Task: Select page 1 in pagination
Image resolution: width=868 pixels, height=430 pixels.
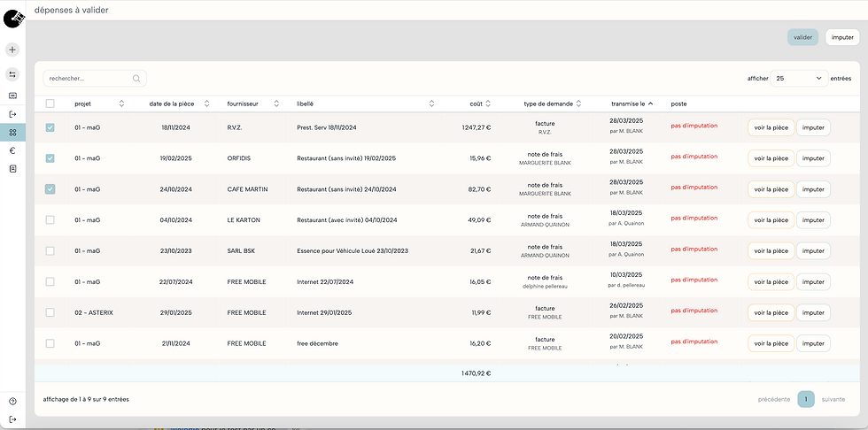Action: pos(806,399)
